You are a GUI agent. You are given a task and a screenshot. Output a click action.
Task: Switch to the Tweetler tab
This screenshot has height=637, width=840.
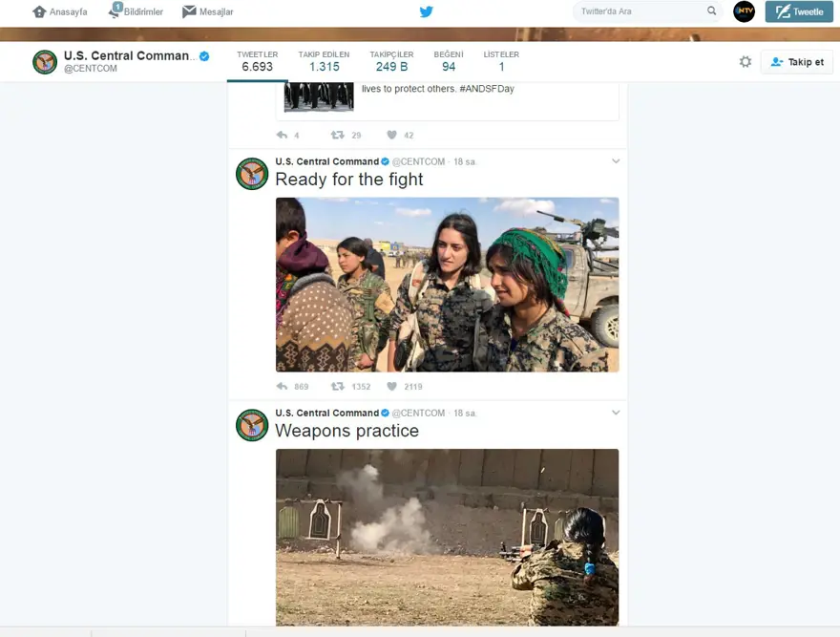257,61
